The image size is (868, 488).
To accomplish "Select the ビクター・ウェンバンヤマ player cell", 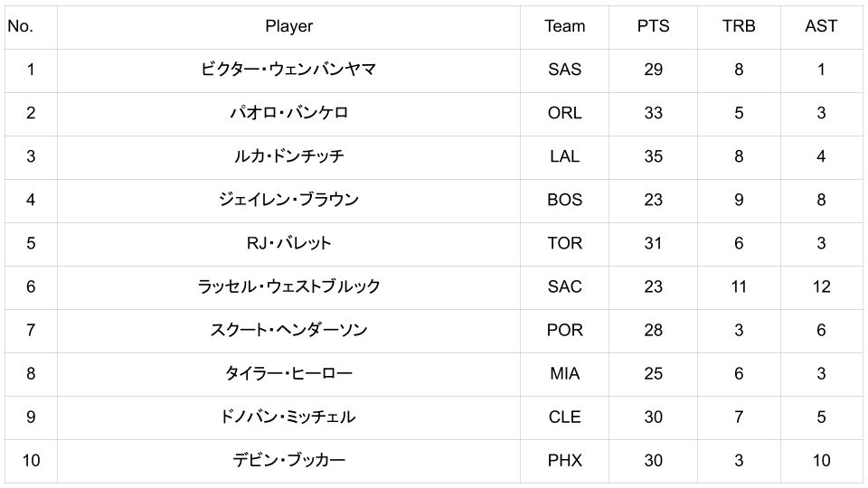I will tap(288, 70).
